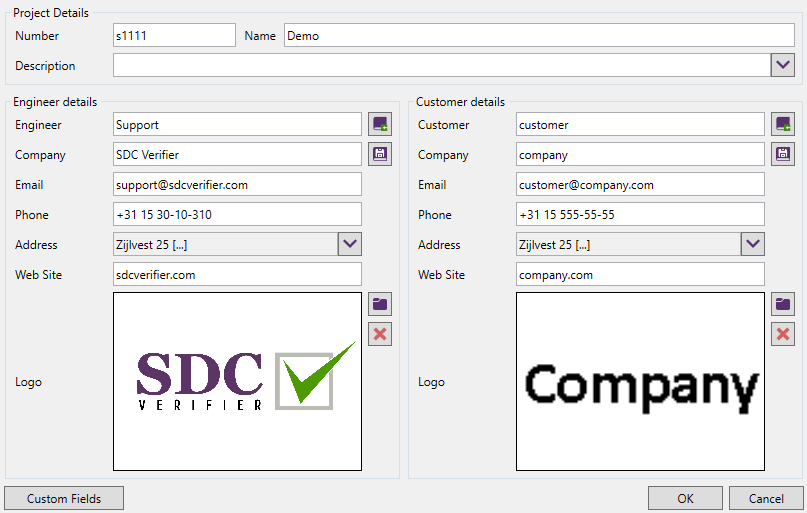Open the engineer Address dropdown

349,244
